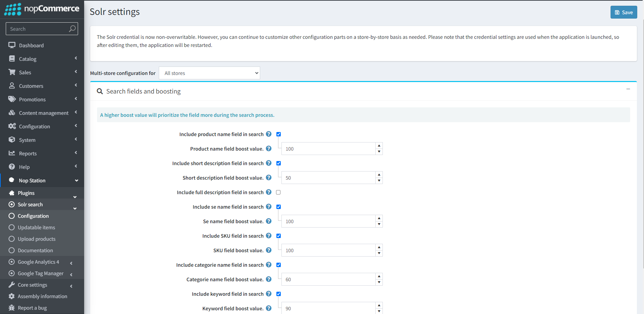This screenshot has height=314, width=644.
Task: Open Assembly information menu item
Action: coord(42,296)
